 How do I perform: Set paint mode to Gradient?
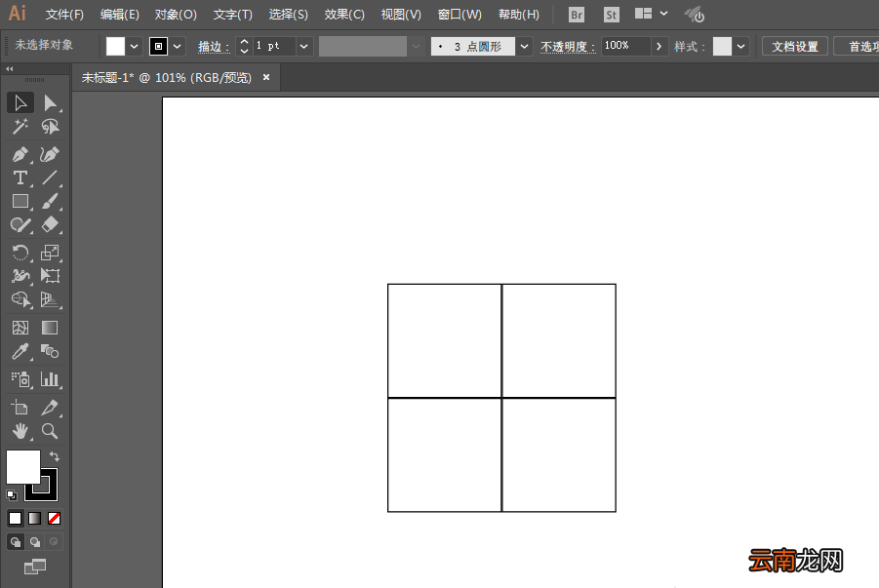(35, 519)
